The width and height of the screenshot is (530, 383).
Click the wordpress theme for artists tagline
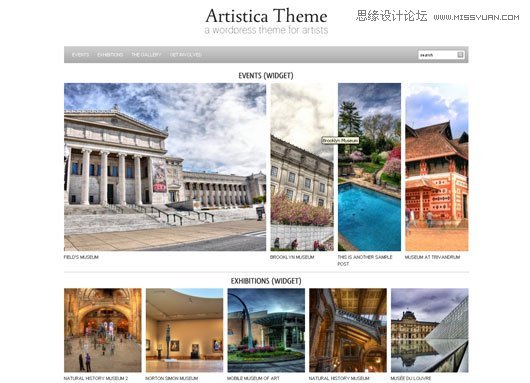pyautogui.click(x=266, y=30)
